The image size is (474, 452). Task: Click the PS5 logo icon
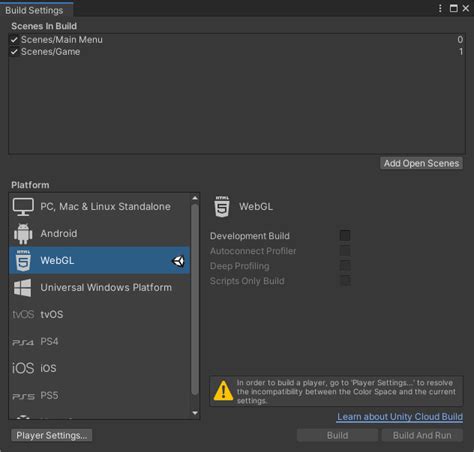pyautogui.click(x=23, y=396)
